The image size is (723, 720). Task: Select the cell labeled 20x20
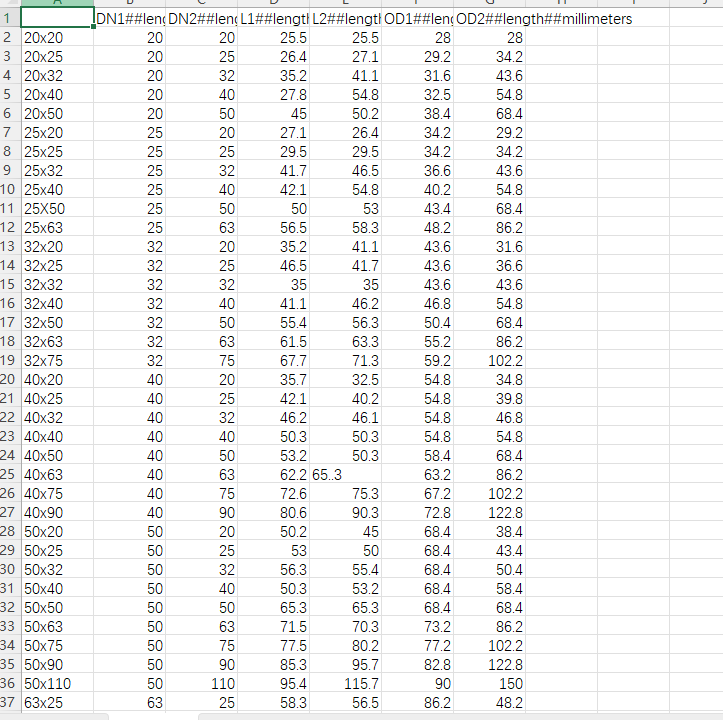point(56,38)
